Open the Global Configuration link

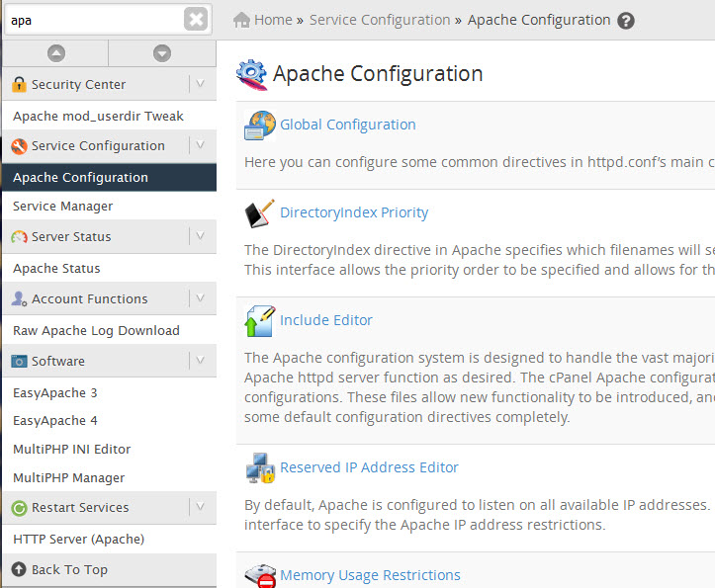pos(347,125)
